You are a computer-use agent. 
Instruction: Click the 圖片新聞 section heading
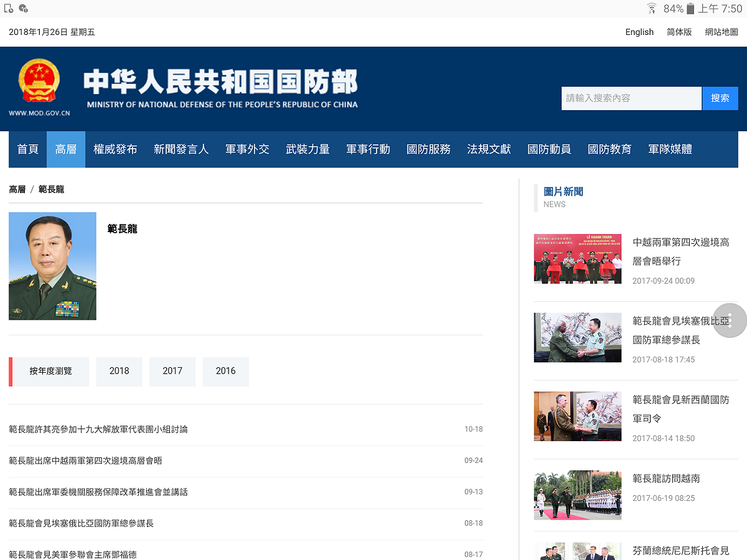pos(563,192)
